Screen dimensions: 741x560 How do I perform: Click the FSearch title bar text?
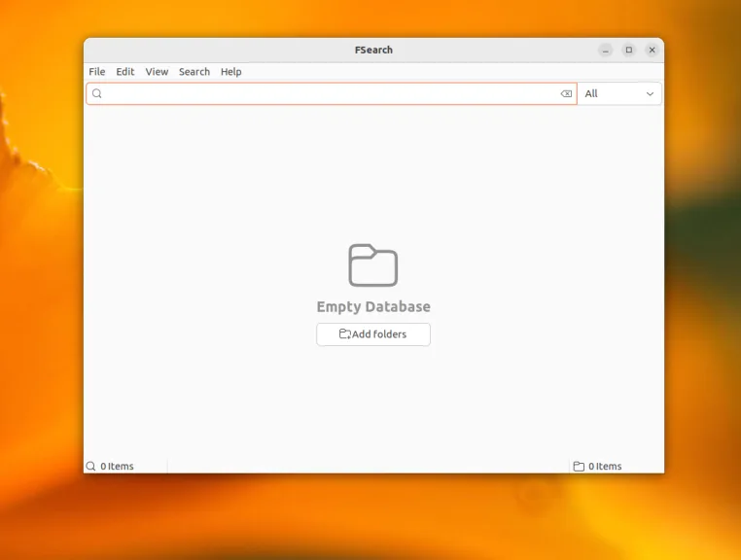[373, 51]
